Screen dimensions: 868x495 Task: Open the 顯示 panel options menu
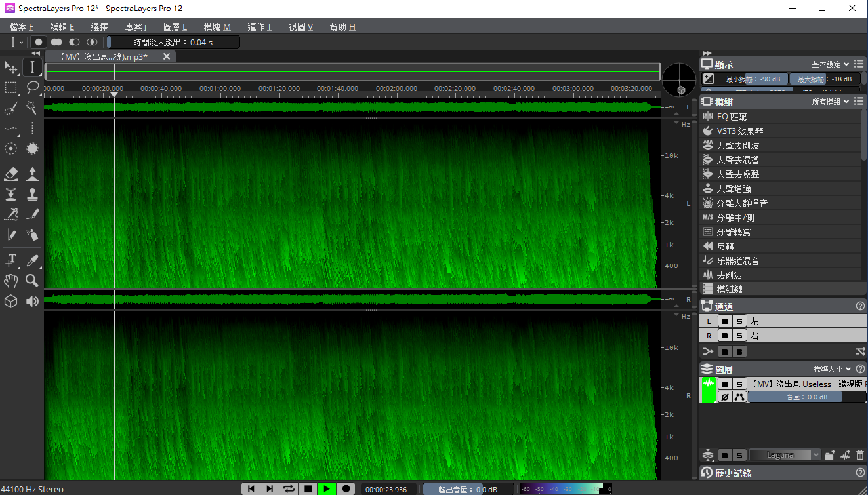tap(859, 64)
